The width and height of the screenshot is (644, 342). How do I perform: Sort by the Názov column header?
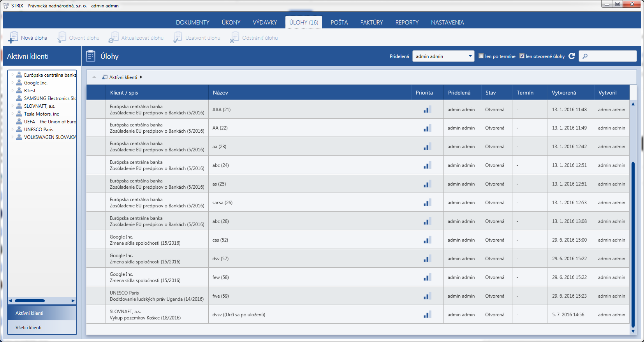click(310, 93)
